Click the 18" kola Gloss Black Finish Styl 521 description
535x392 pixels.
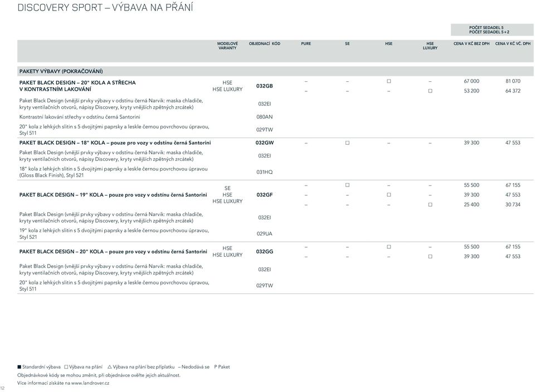(113, 172)
